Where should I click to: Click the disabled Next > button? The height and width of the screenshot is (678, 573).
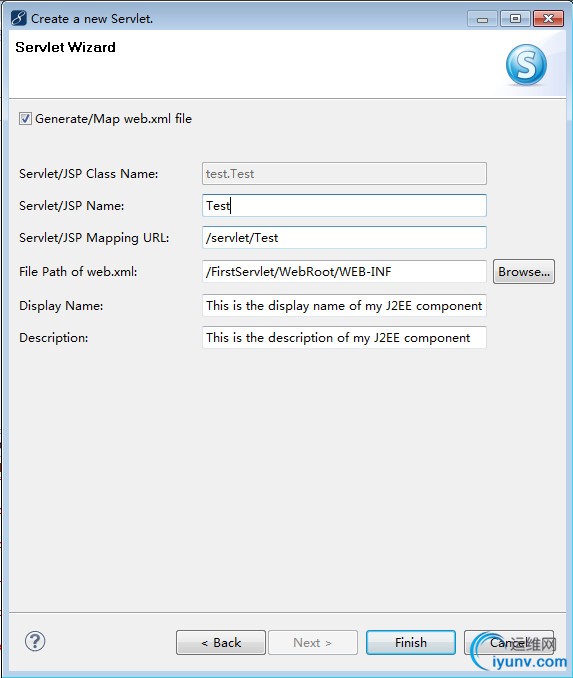[x=313, y=643]
